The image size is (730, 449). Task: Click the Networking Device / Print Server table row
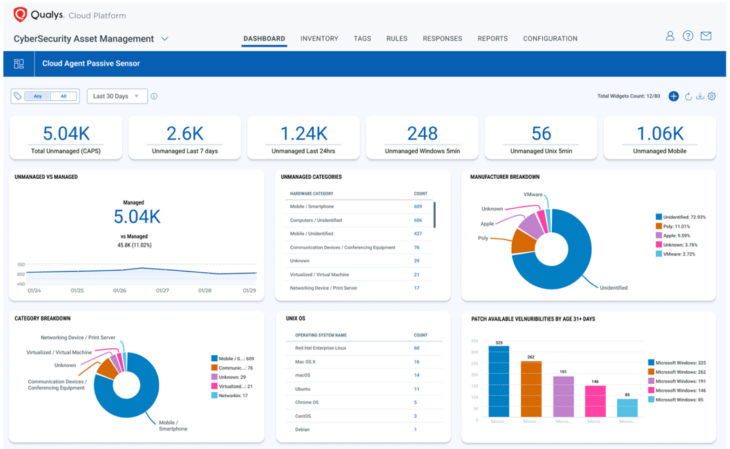[x=359, y=288]
